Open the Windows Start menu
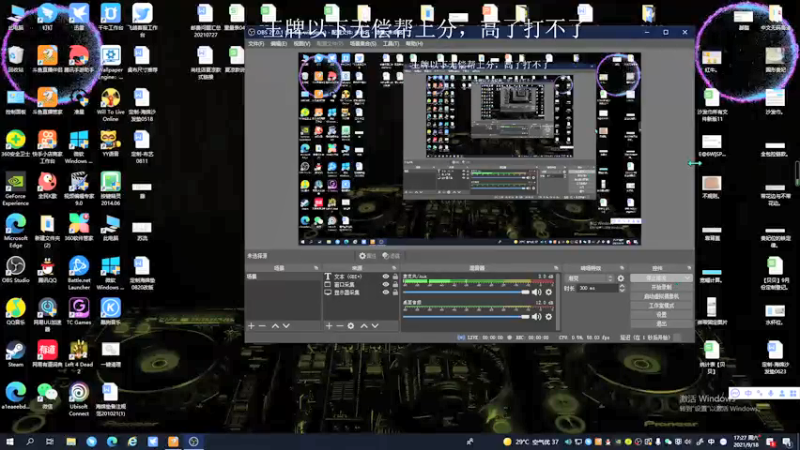This screenshot has height=450, width=800. pos(10,441)
